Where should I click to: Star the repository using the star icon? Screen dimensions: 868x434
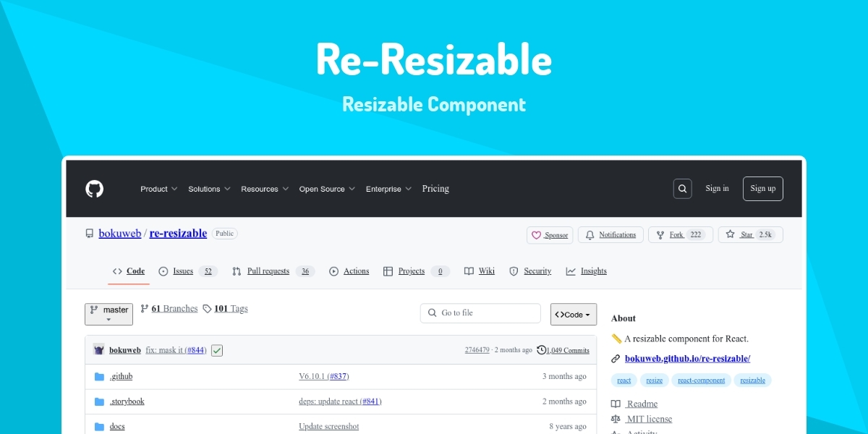pos(731,234)
